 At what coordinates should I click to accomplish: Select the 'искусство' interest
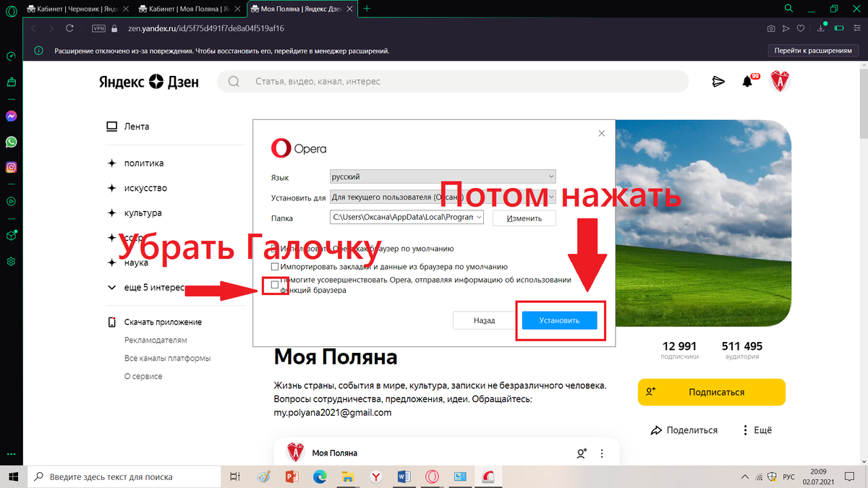137,188
